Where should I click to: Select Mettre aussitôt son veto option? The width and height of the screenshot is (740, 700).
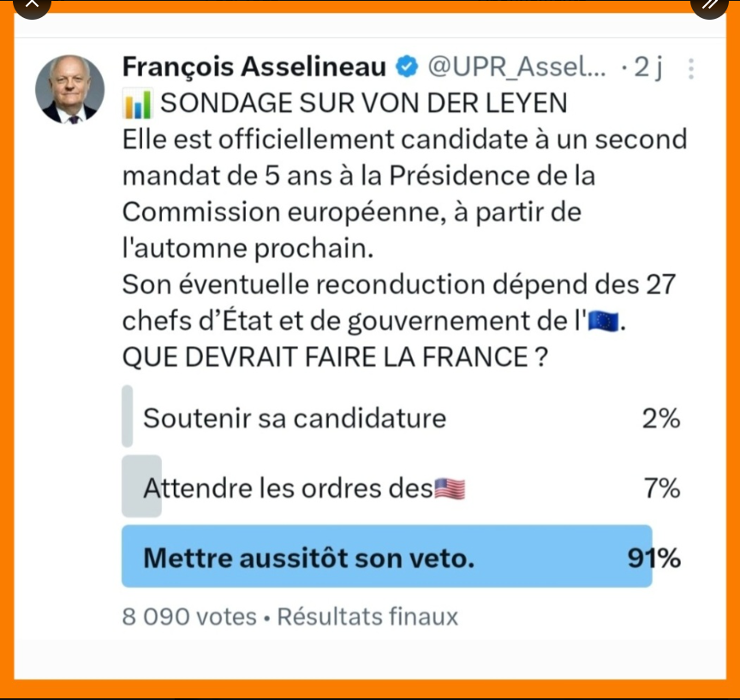[401, 557]
